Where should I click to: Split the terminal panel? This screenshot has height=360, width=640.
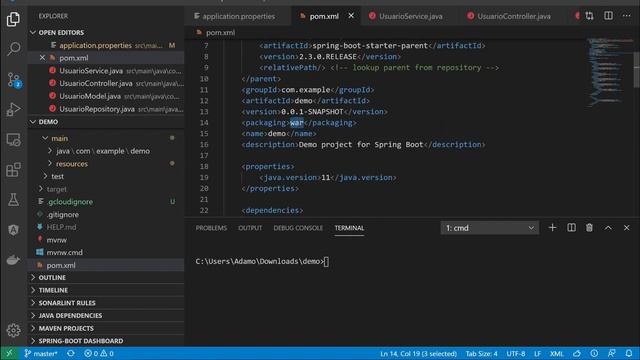pos(571,228)
